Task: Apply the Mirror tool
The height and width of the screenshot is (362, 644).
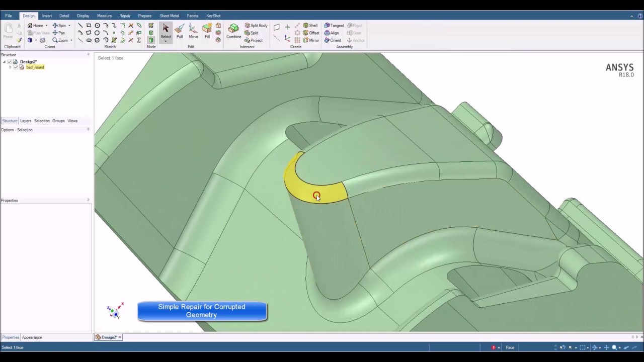Action: [311, 40]
